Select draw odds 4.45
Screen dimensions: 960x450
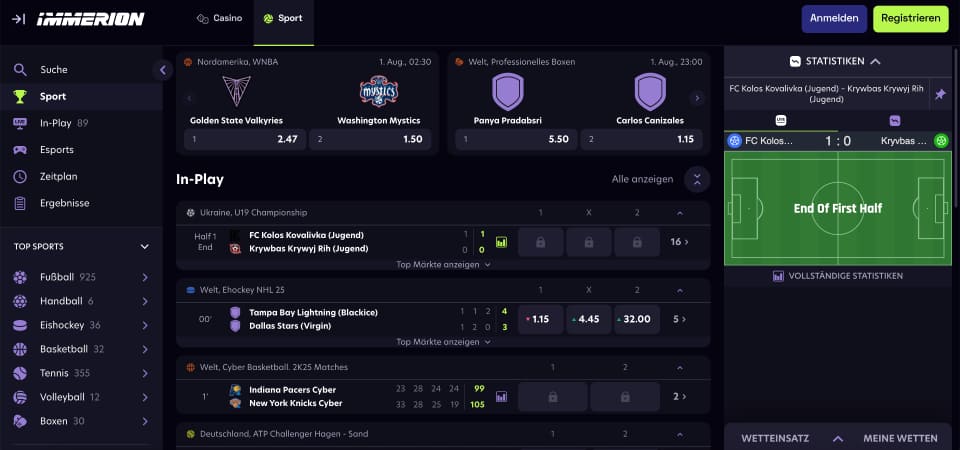[x=588, y=319]
